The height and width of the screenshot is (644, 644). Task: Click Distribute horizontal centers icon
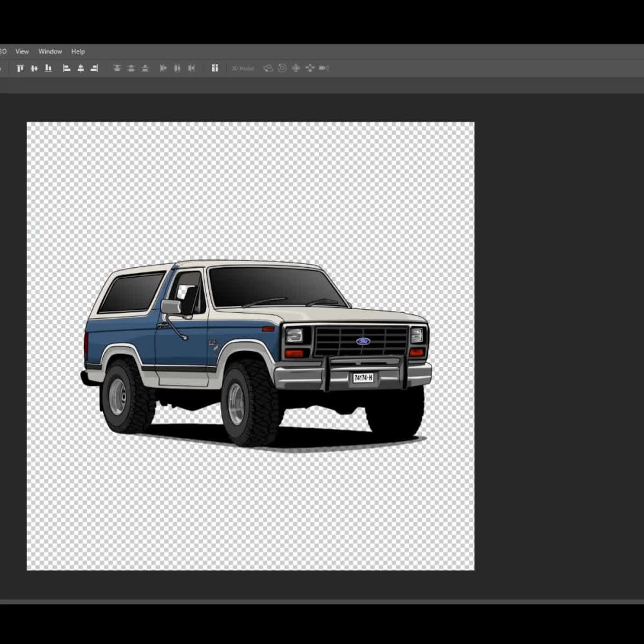point(177,68)
